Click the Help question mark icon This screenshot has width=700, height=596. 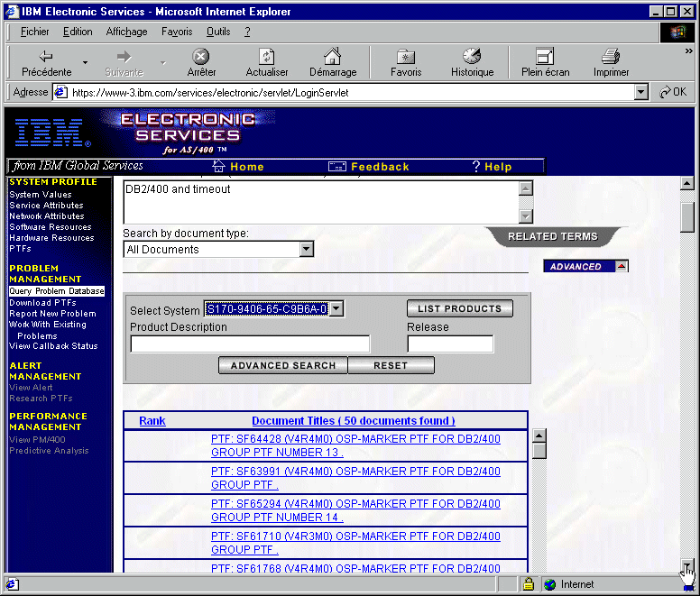coord(476,167)
